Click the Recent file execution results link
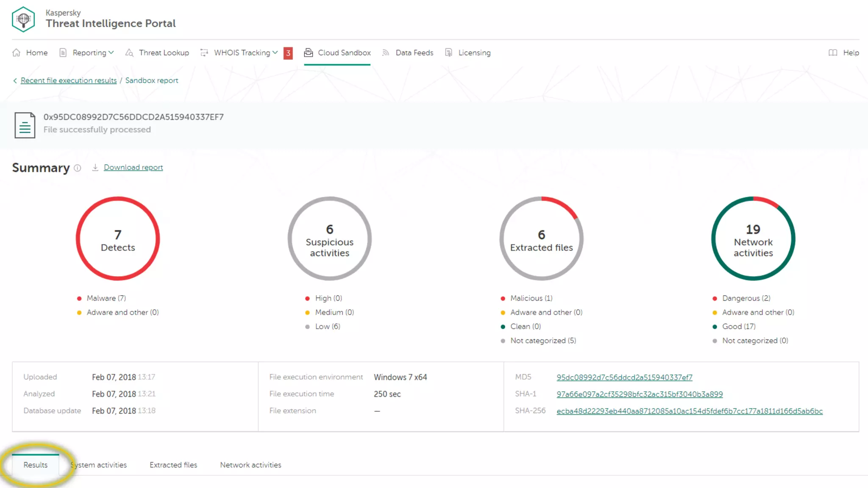This screenshot has height=488, width=868. pyautogui.click(x=69, y=80)
